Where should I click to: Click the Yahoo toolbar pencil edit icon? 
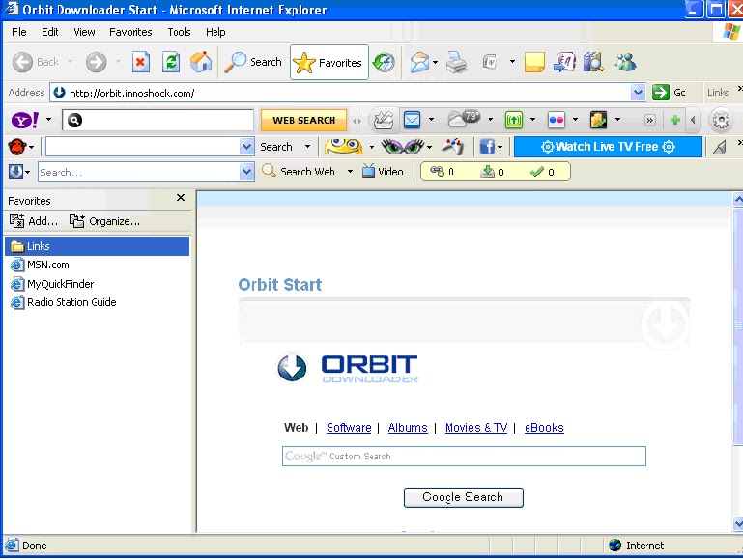(384, 120)
